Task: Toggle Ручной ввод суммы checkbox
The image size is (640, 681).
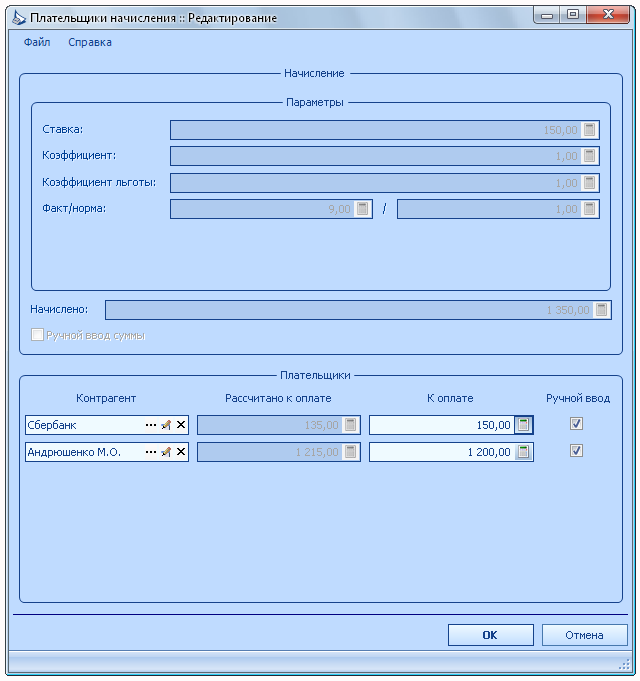Action: 37,335
